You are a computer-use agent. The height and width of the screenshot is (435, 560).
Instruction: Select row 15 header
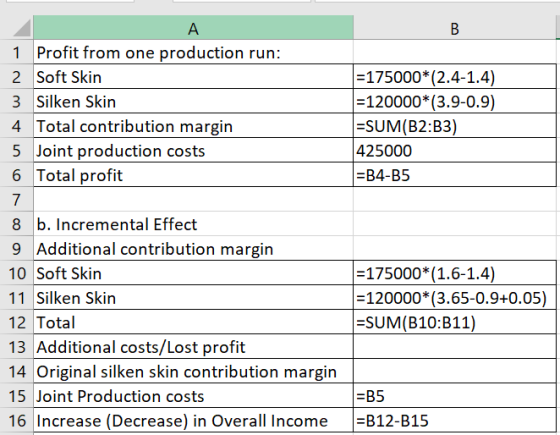click(16, 396)
